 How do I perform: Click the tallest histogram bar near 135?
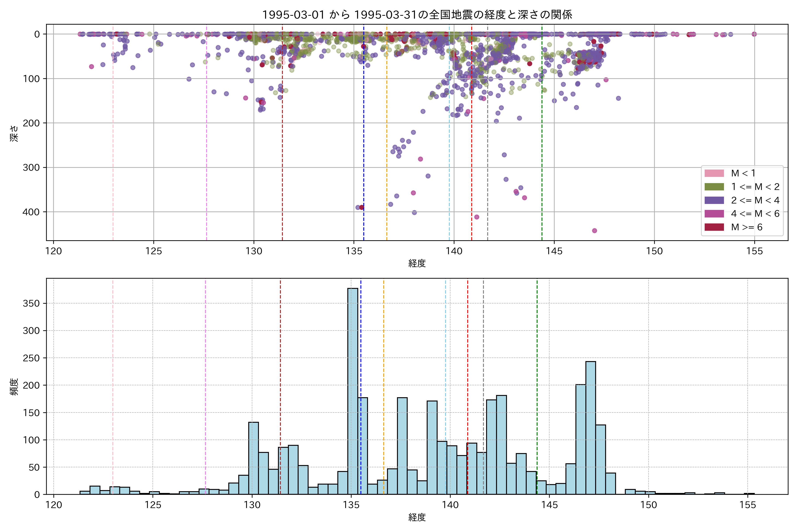[352, 390]
